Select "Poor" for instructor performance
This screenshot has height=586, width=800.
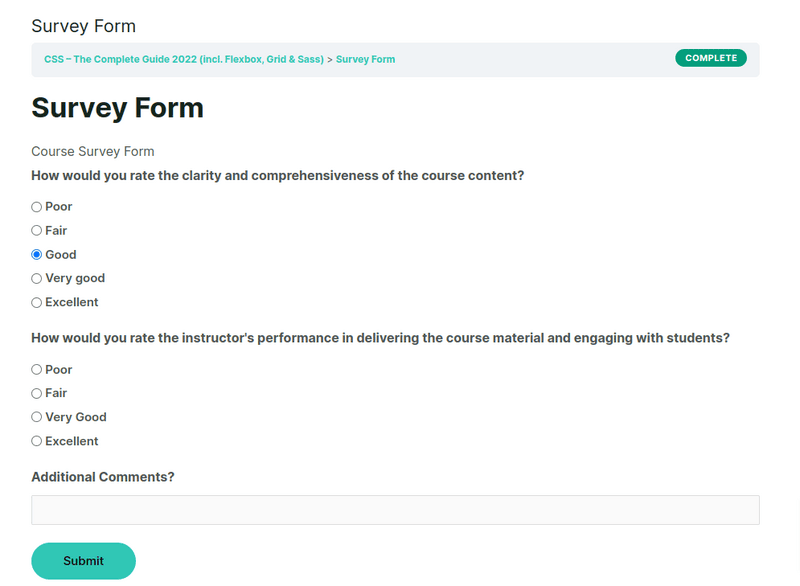(x=36, y=369)
